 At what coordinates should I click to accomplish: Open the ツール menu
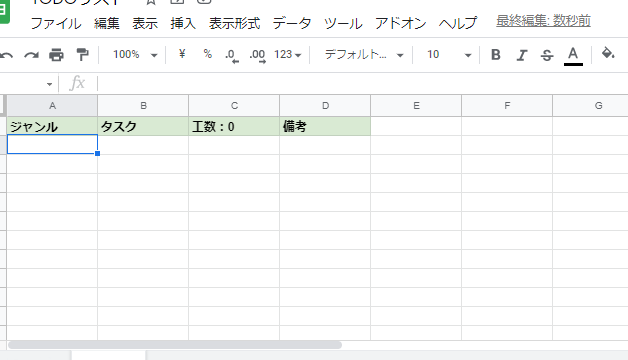coord(343,23)
